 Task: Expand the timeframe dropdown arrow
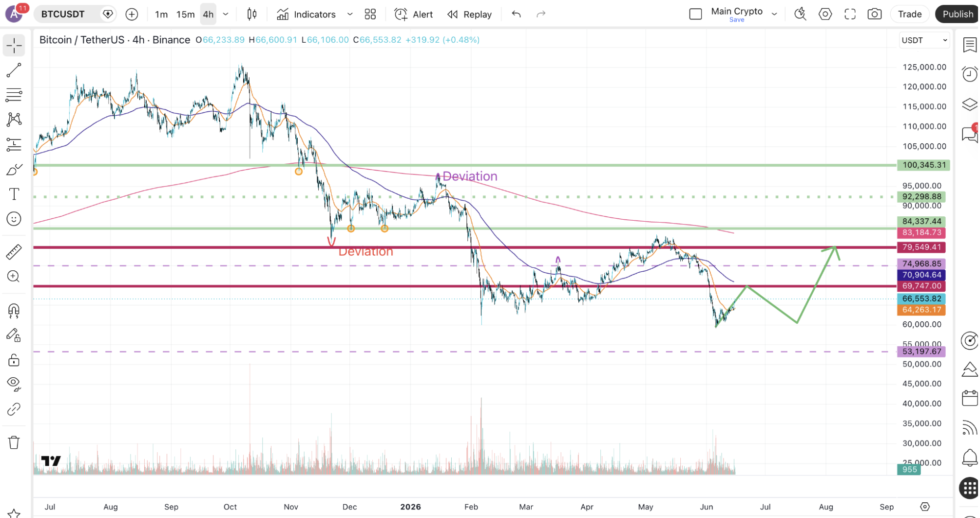[226, 14]
